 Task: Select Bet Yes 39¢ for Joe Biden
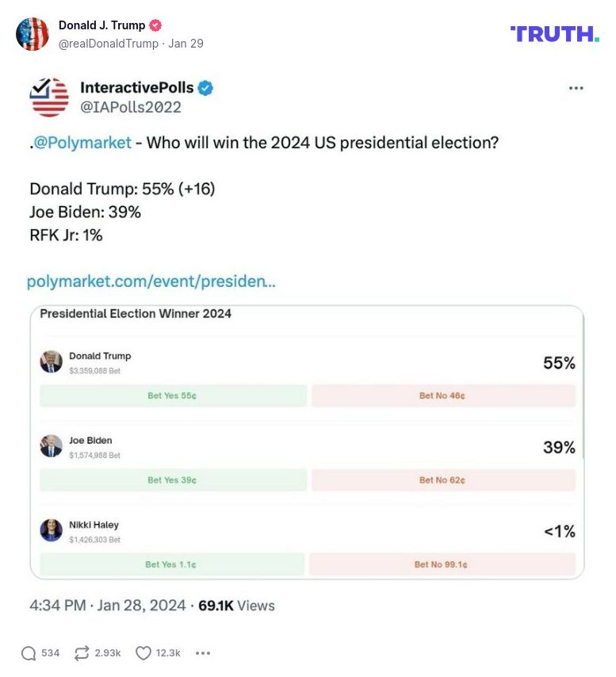pos(172,480)
